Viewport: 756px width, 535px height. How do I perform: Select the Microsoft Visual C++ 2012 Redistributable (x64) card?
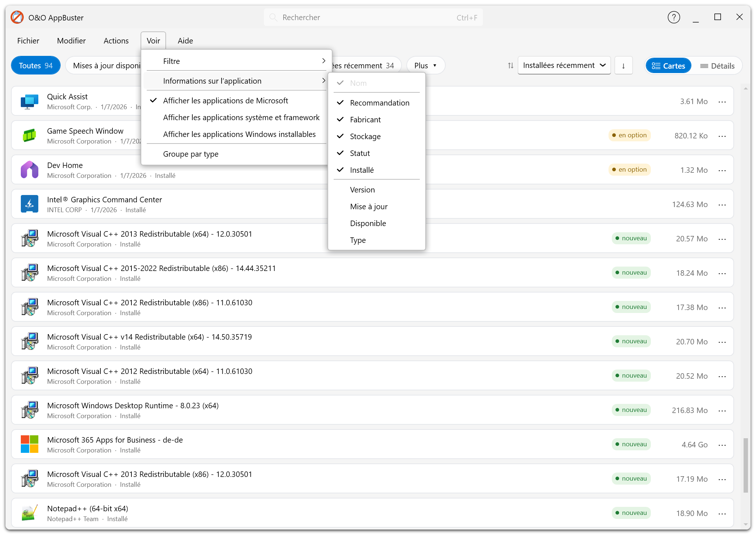372,376
